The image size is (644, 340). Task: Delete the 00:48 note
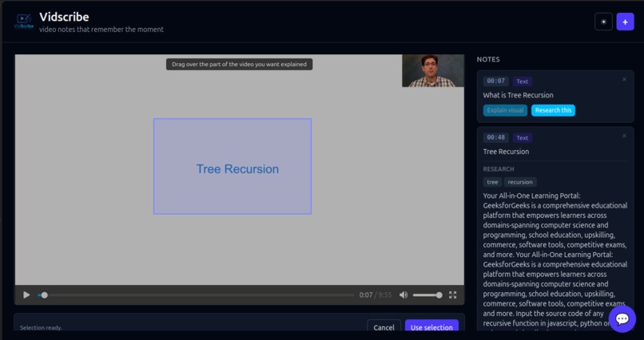(624, 136)
